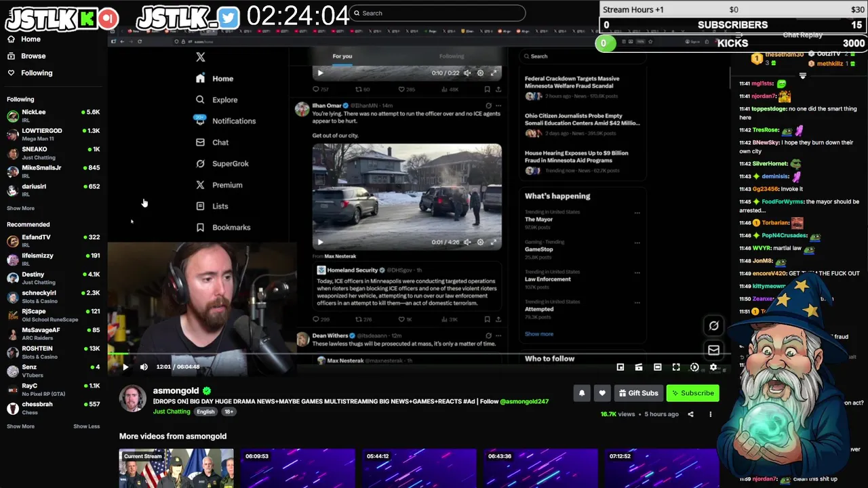The height and width of the screenshot is (488, 868).
Task: Open the 07:12:52 video thumbnail
Action: [662, 468]
